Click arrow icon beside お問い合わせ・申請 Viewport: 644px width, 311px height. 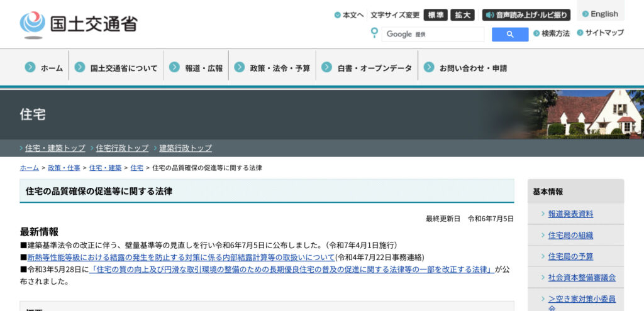pos(429,67)
